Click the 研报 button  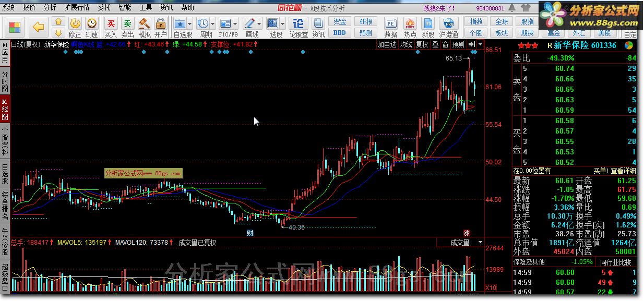click(x=366, y=21)
